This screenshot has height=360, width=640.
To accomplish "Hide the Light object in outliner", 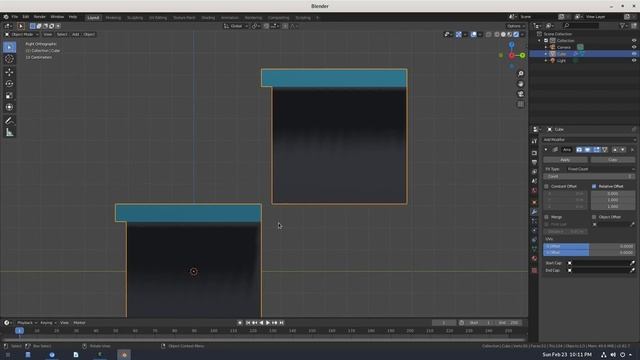I will click(x=634, y=60).
